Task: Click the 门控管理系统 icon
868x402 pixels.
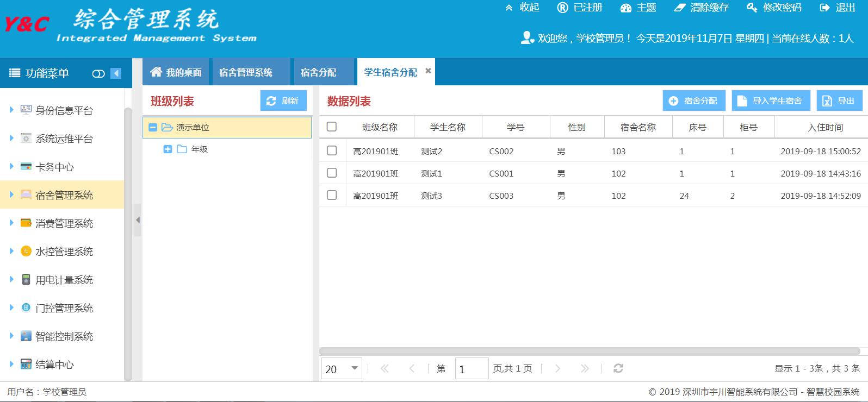Action: 26,307
